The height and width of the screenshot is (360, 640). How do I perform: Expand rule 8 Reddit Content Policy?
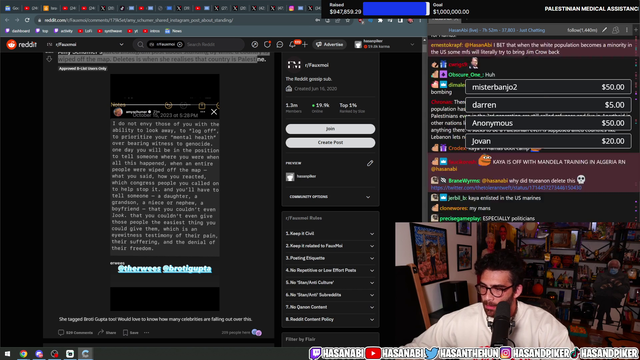(330, 320)
